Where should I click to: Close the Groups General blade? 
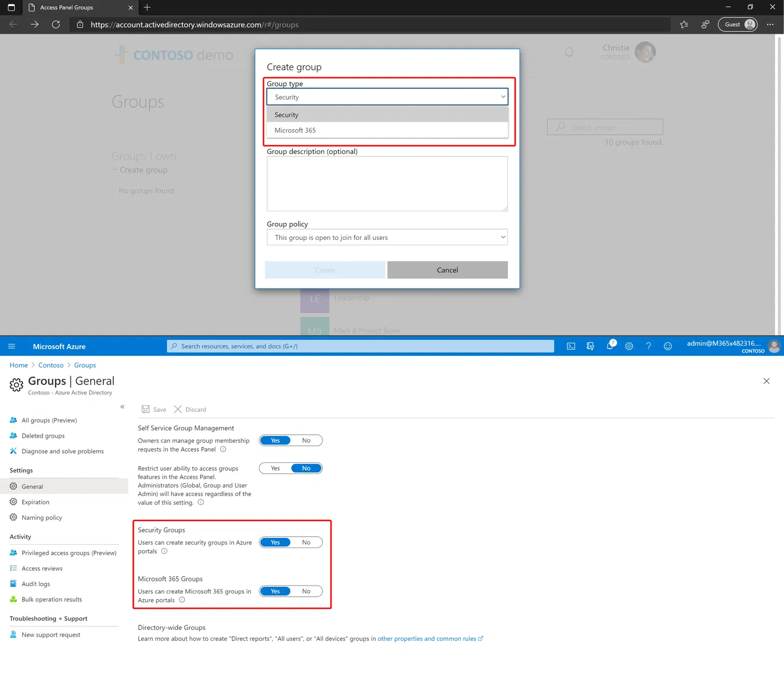click(x=767, y=381)
